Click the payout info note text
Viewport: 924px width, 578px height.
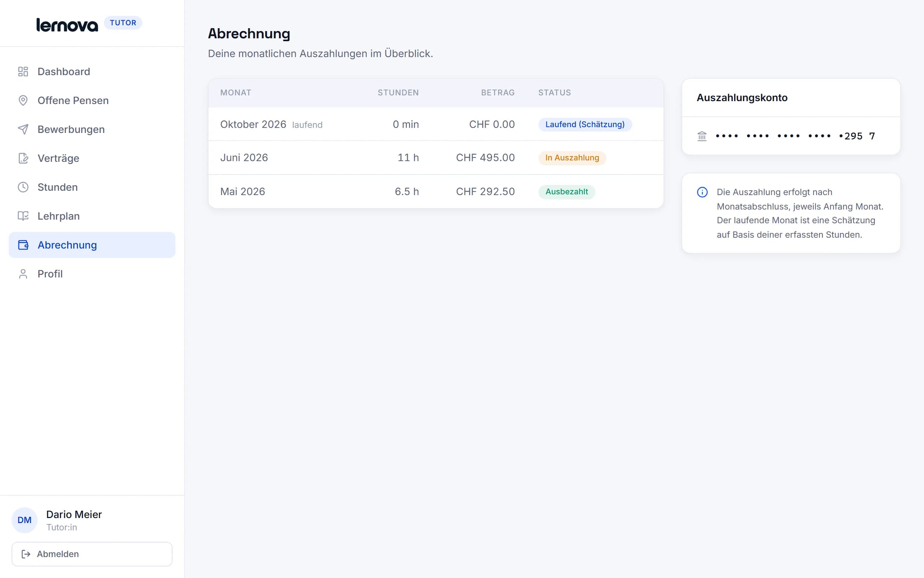800,213
